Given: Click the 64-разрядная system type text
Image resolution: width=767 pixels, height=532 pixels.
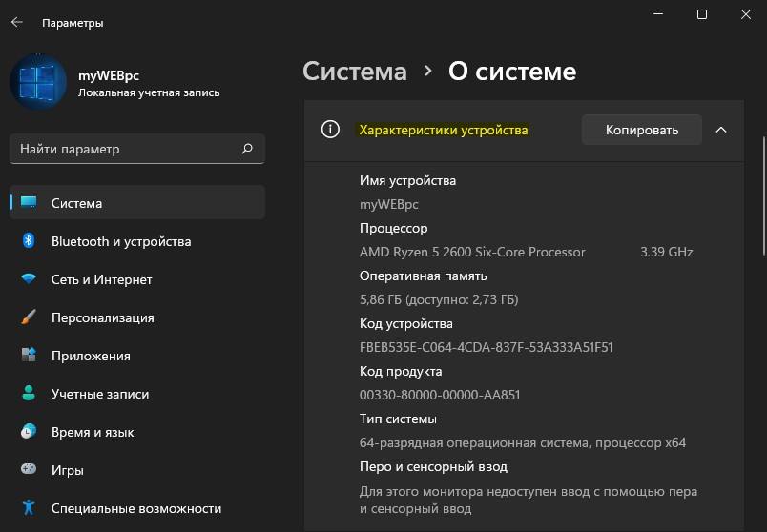Looking at the screenshot, I should click(x=523, y=442).
